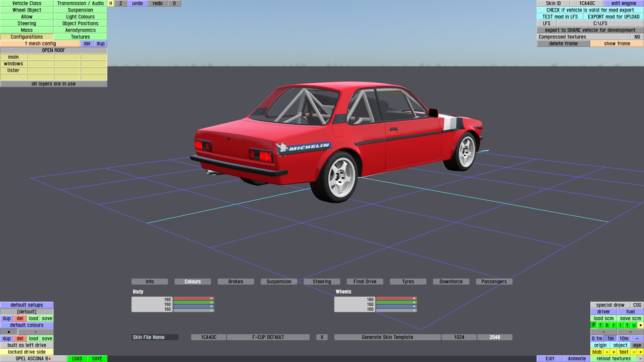The height and width of the screenshot is (362, 644).
Task: Click the 't' top view button
Action: pos(627,325)
